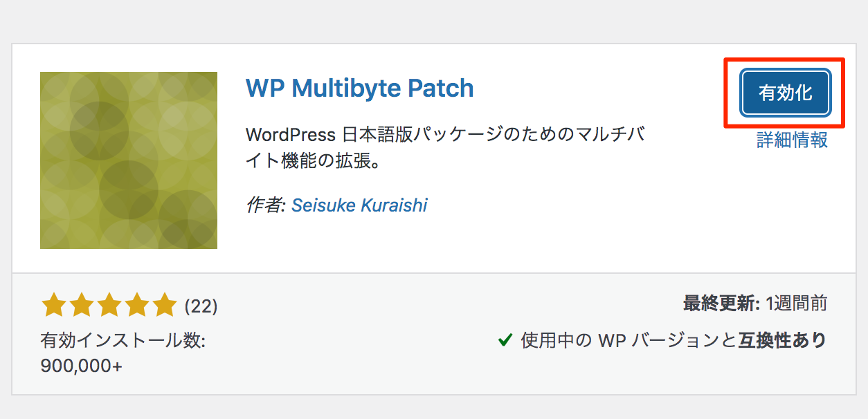The height and width of the screenshot is (419, 868).
Task: Click the 有効インストール数 label
Action: tap(123, 341)
